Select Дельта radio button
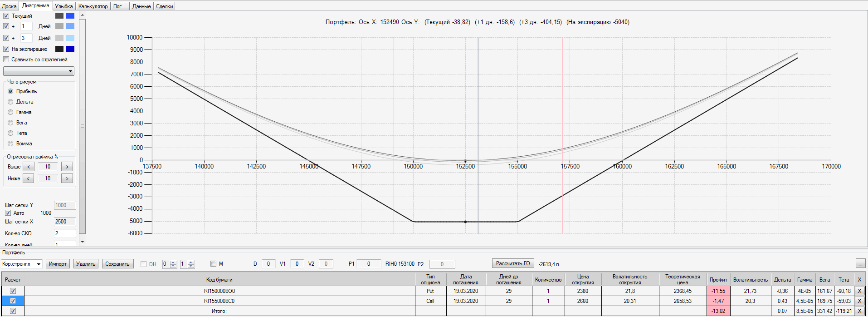Screen dimensions: 868x317 [x=10, y=102]
